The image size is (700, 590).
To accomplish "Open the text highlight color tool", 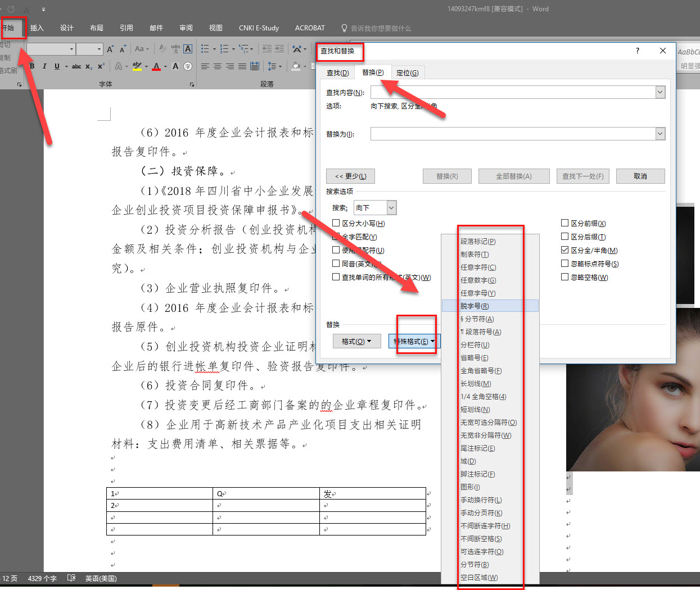I will pyautogui.click(x=137, y=66).
